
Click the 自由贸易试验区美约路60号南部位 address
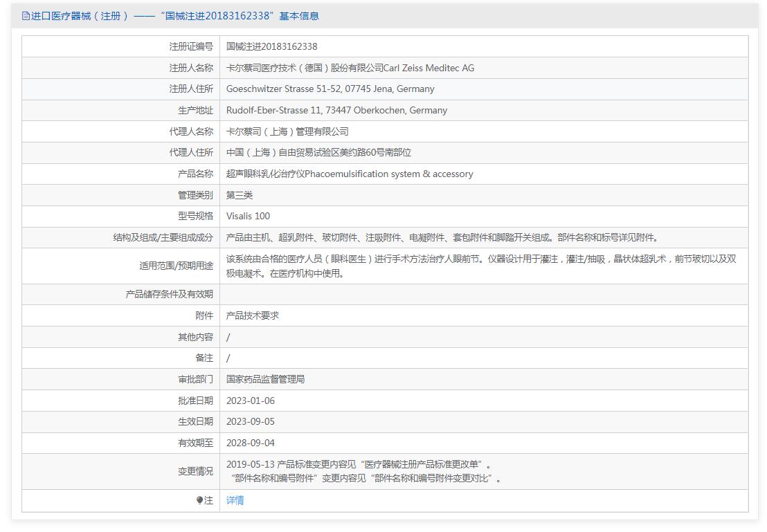(318, 153)
